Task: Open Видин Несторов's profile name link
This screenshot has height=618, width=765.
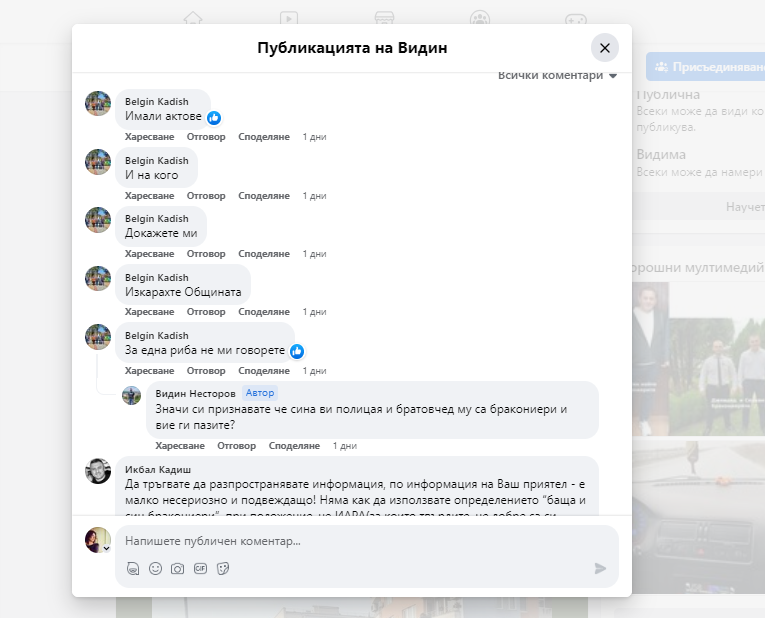Action: 196,393
